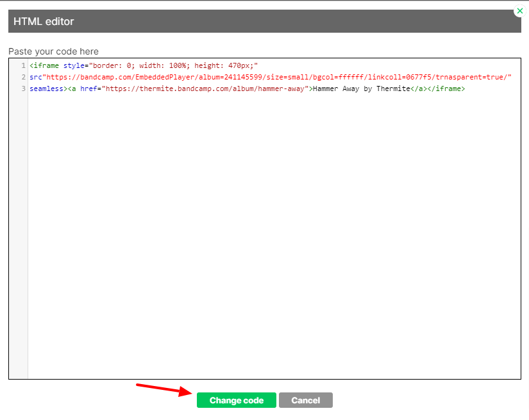Select line number 1 in the gutter

pyautogui.click(x=23, y=65)
